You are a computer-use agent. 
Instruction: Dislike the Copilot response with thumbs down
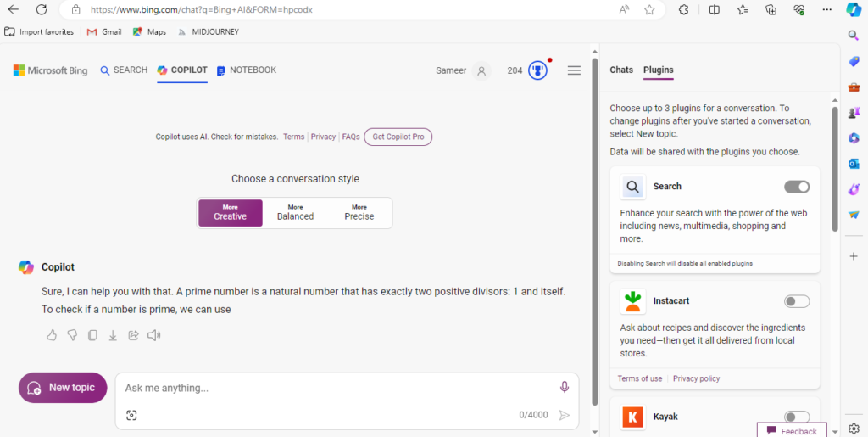tap(72, 335)
